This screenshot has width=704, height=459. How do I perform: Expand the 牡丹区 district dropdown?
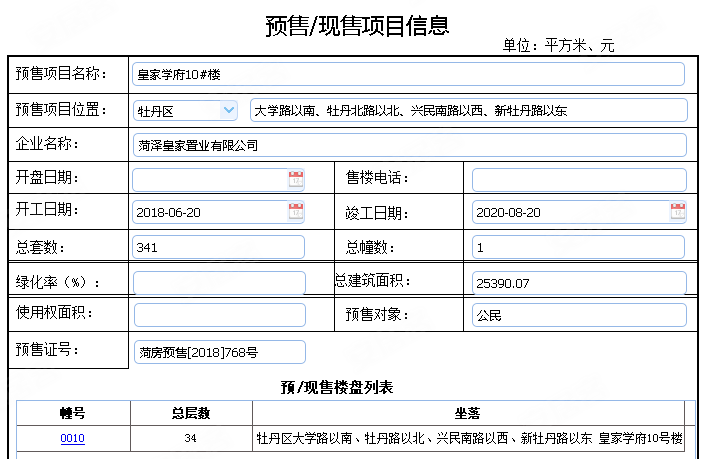(229, 111)
